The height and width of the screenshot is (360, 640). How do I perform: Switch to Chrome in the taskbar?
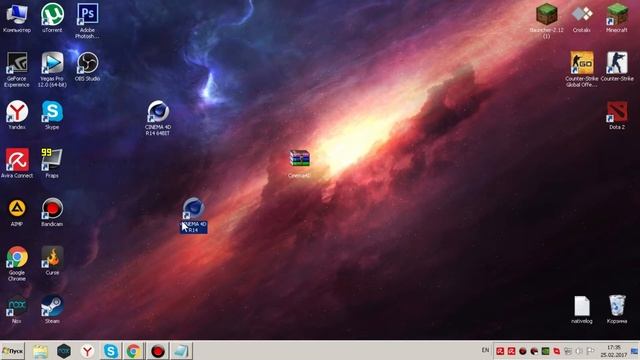coord(134,351)
